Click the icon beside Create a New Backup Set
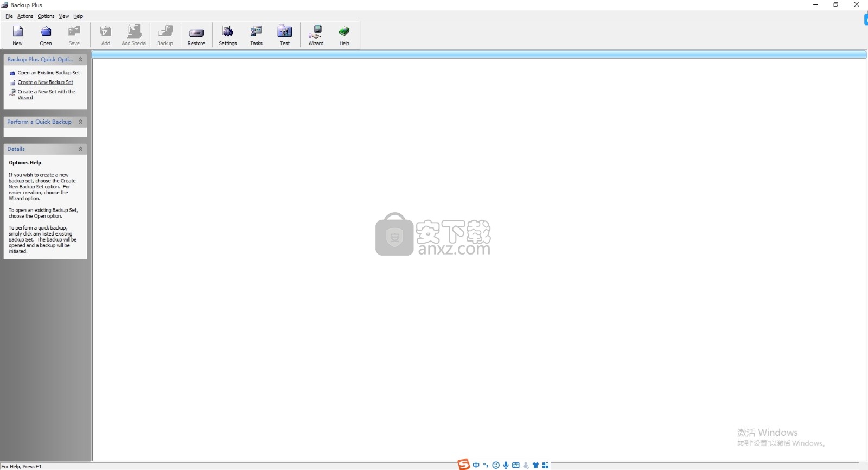868x470 pixels. pos(12,83)
